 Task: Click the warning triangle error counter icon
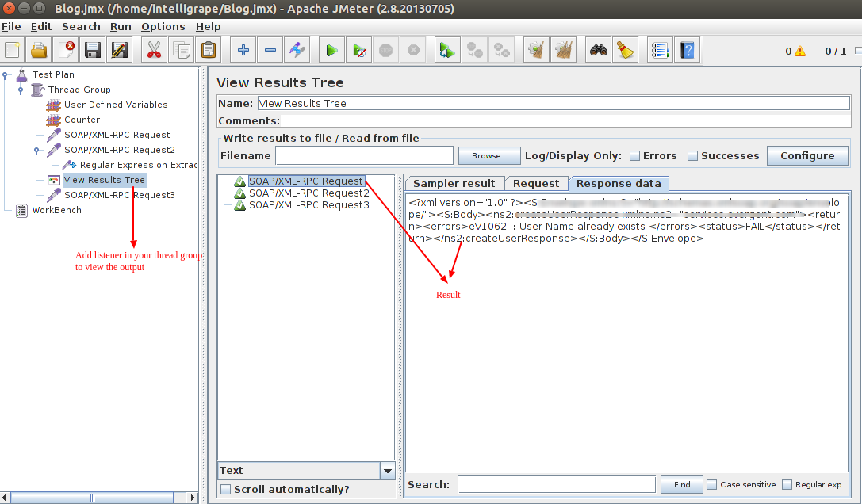click(x=800, y=52)
